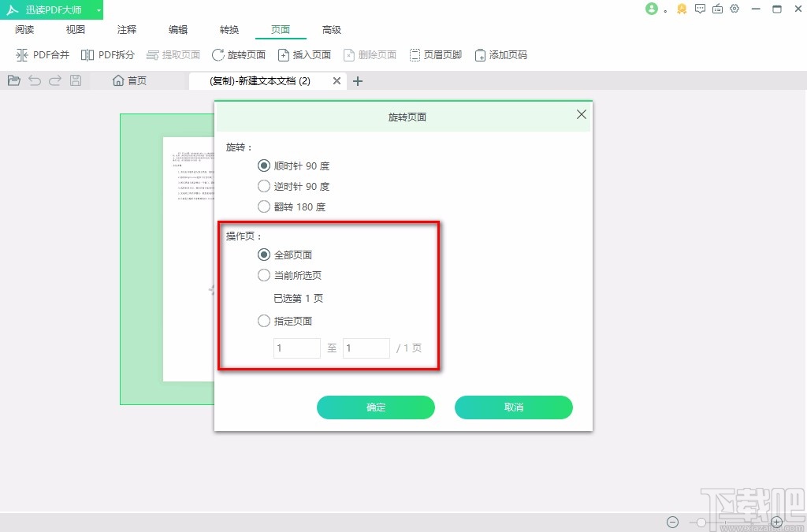This screenshot has height=532, width=807.
Task: Select the 翻转 180 度 rotation option
Action: coord(264,206)
